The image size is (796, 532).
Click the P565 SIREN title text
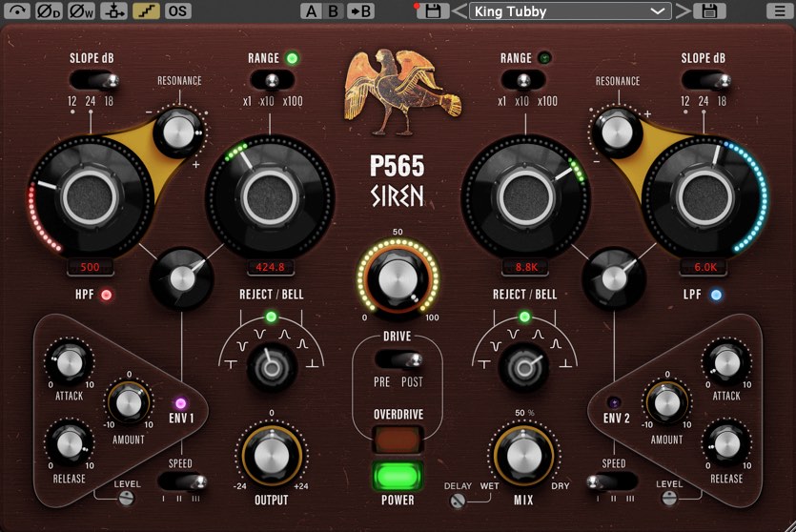pos(397,181)
